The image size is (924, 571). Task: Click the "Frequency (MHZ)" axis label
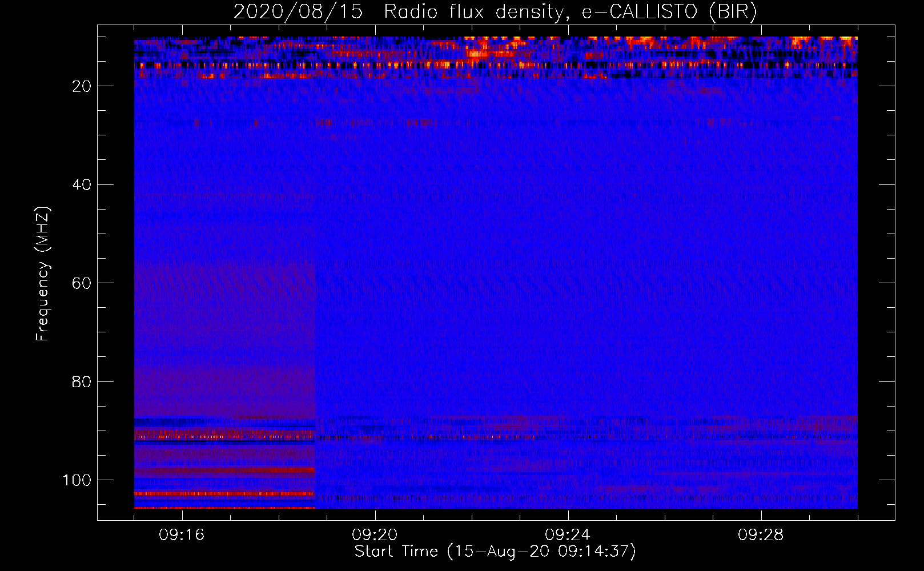(x=43, y=274)
